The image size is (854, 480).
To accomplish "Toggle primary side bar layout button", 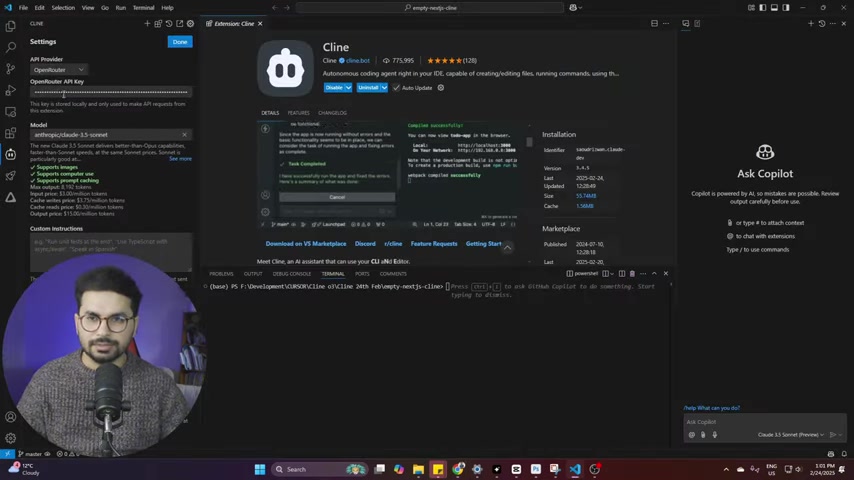I will pos(762,8).
